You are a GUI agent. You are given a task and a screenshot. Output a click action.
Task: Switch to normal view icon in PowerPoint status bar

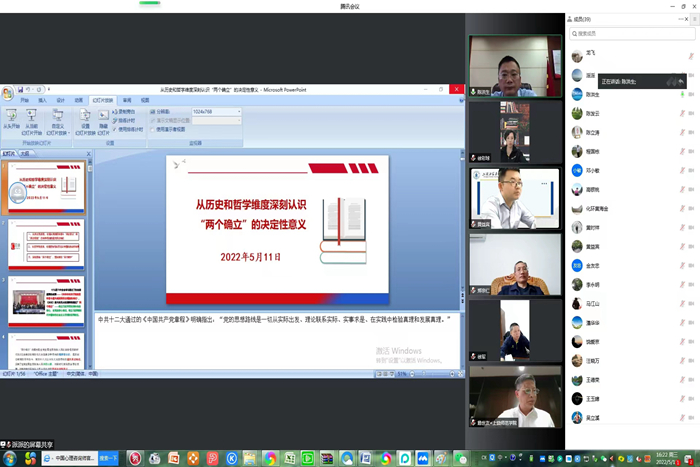pos(379,374)
